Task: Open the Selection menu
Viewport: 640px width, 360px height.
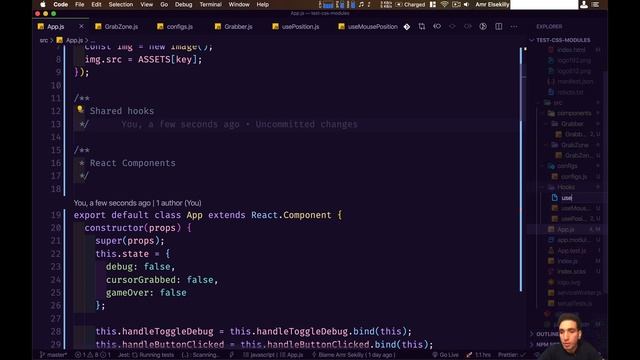Action: 121,4
